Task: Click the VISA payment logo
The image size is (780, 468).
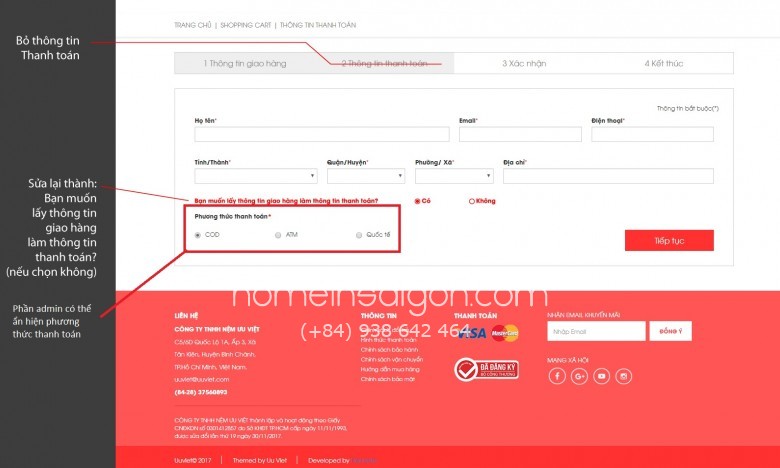Action: coord(471,333)
